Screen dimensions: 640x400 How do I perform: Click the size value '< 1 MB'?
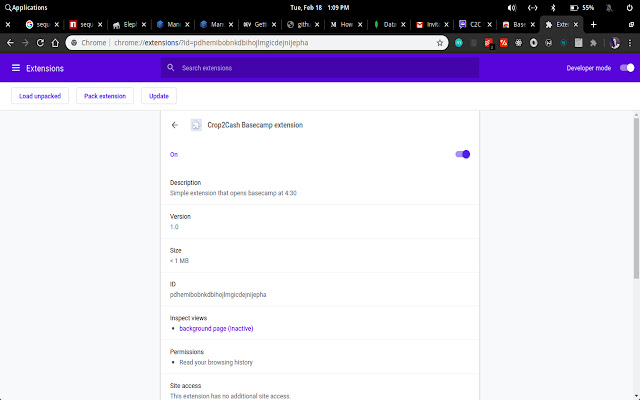pyautogui.click(x=179, y=260)
